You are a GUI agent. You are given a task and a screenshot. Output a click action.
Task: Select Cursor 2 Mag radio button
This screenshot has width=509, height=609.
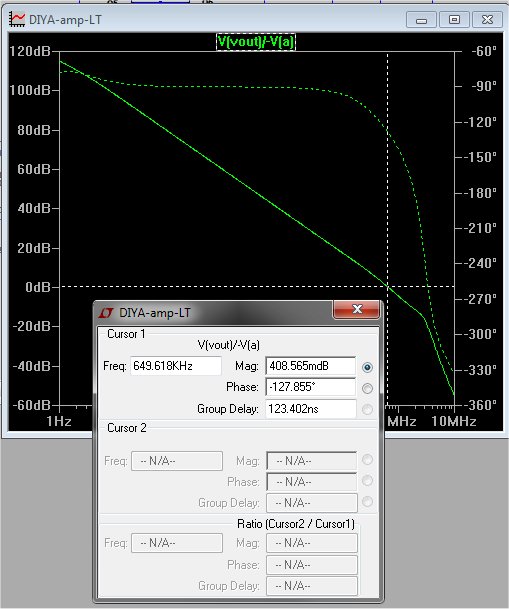pos(367,460)
